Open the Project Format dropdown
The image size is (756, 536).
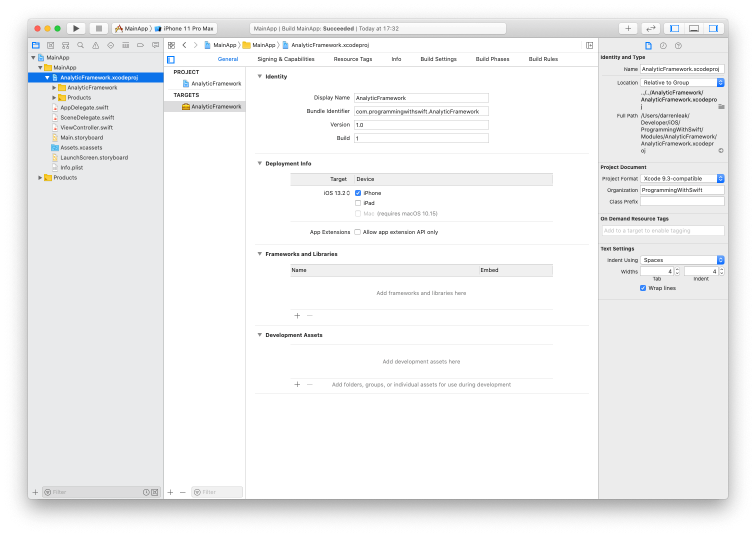coord(682,178)
